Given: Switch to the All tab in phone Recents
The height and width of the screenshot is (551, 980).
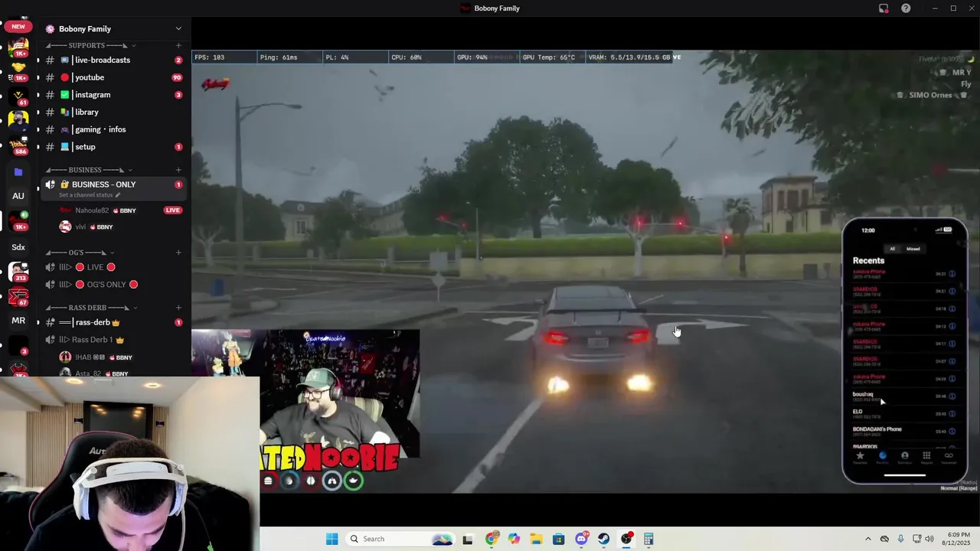Looking at the screenshot, I should click(892, 249).
